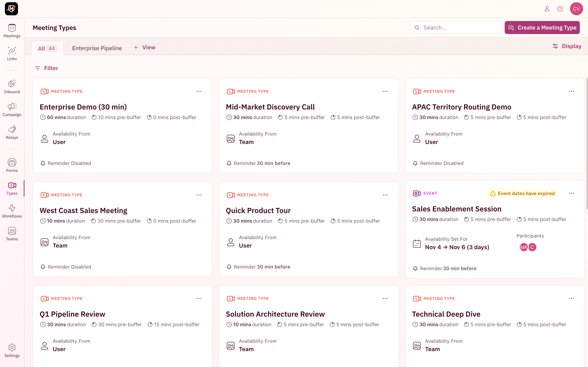
Task: Click Create a Meeting Type button
Action: pyautogui.click(x=542, y=28)
